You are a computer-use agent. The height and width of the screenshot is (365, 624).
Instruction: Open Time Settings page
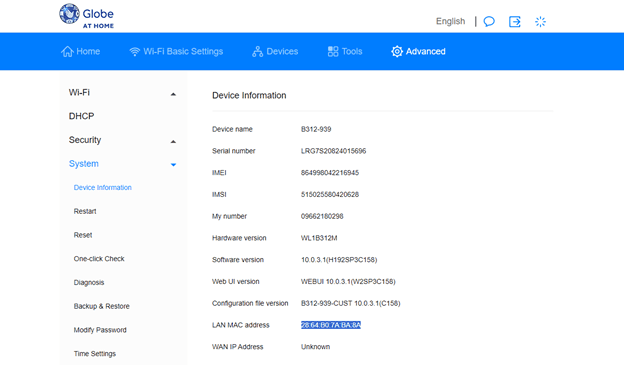tap(95, 354)
